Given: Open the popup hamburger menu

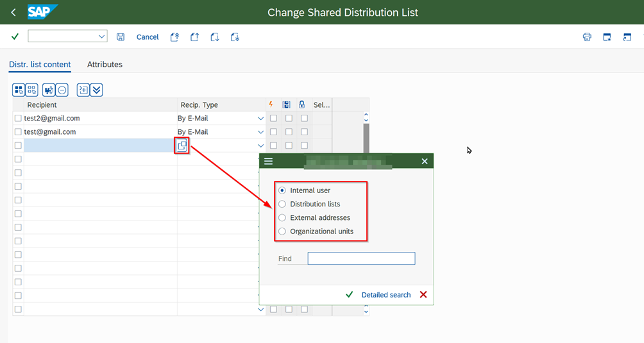Looking at the screenshot, I should click(269, 162).
